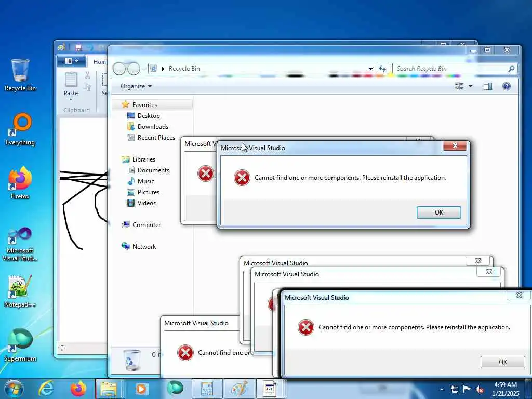Switch to Windows Explorer on the taskbar

[x=109, y=389]
